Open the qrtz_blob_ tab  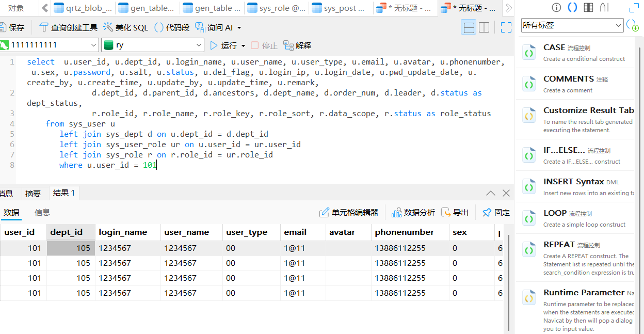coord(83,8)
